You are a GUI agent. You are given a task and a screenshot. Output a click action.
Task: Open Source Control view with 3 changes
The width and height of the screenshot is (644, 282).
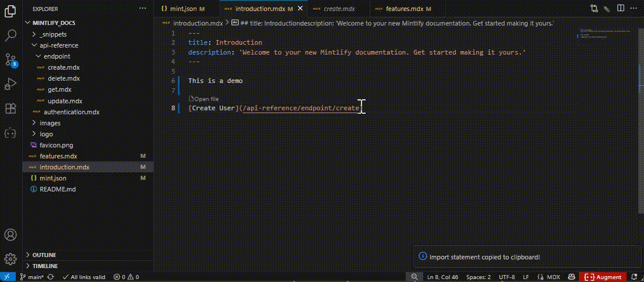tap(10, 60)
